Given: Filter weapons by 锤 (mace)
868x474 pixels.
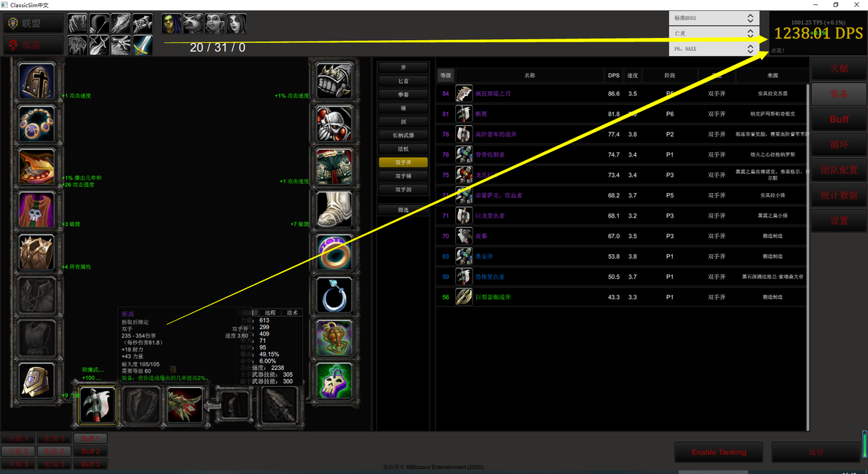Looking at the screenshot, I should (403, 108).
